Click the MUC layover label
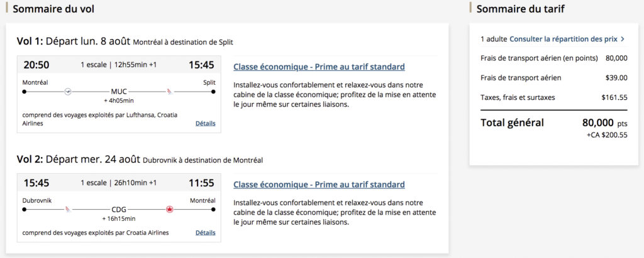The width and height of the screenshot is (644, 258). coord(119,91)
